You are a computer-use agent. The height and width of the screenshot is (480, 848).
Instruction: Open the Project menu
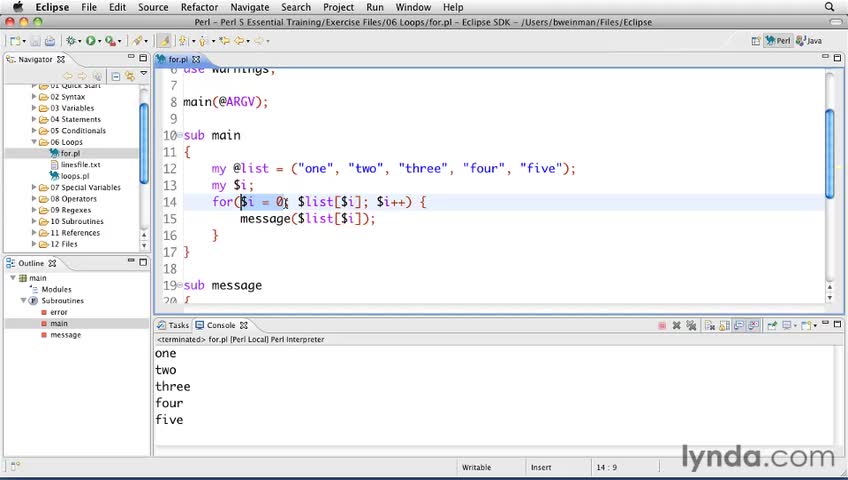tap(339, 7)
